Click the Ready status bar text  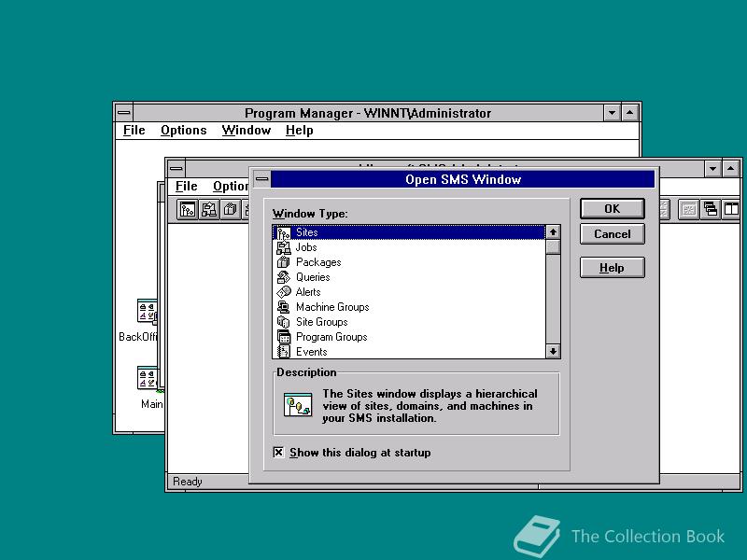[x=188, y=482]
